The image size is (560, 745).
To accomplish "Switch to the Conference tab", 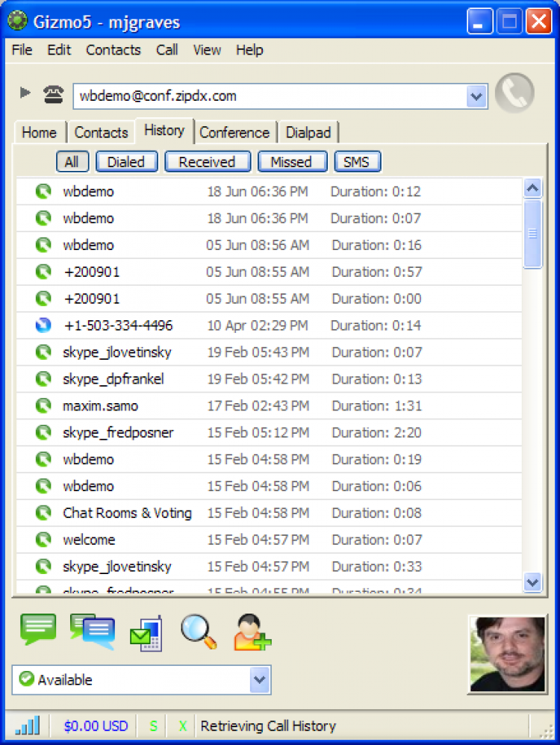I will click(x=234, y=133).
